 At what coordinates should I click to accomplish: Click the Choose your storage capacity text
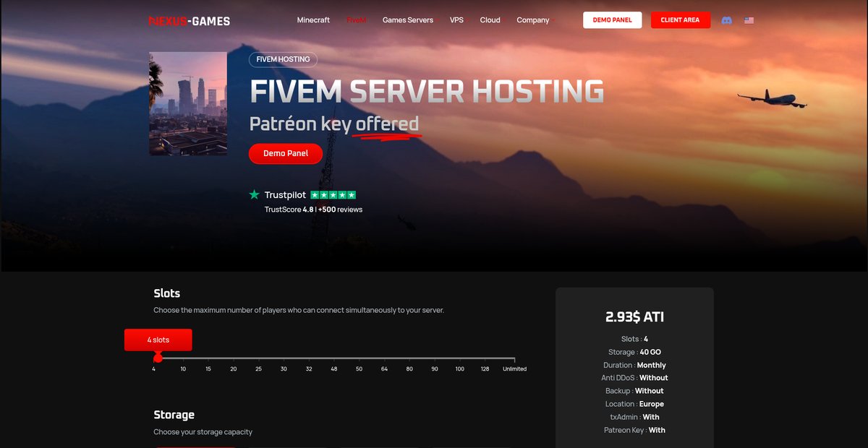[203, 432]
